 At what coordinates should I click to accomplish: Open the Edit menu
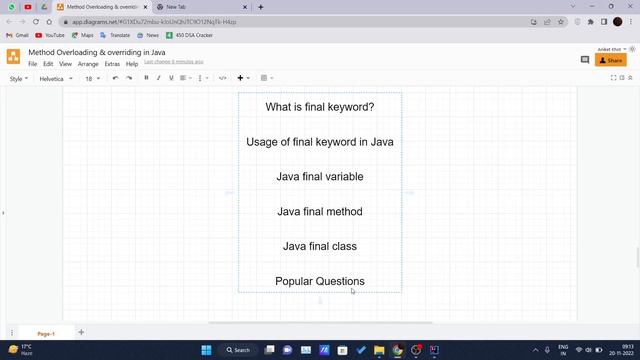(x=48, y=64)
